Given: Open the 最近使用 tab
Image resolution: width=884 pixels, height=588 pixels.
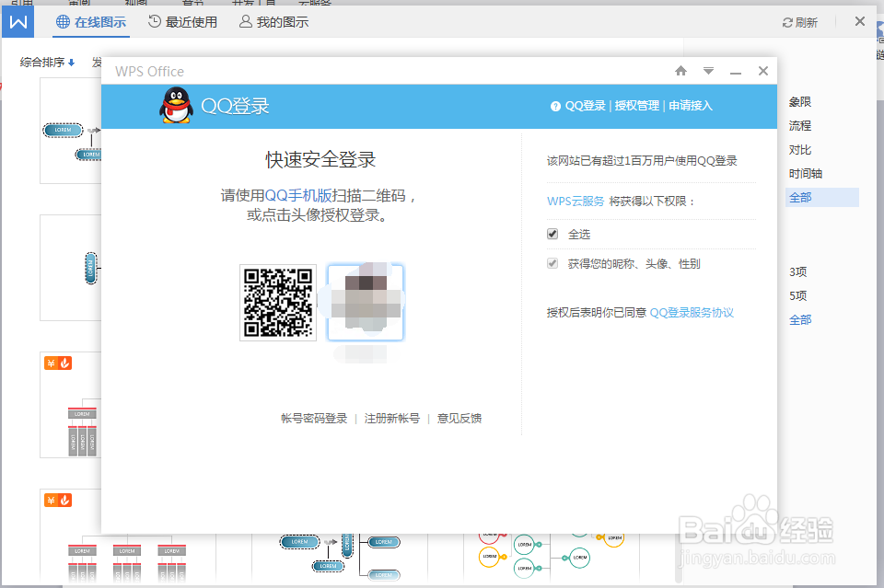Looking at the screenshot, I should 182,22.
